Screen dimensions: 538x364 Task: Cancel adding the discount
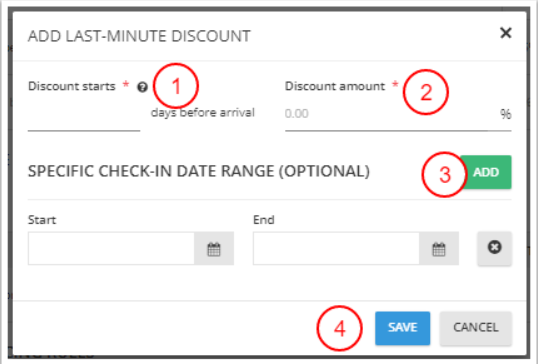coord(476,328)
